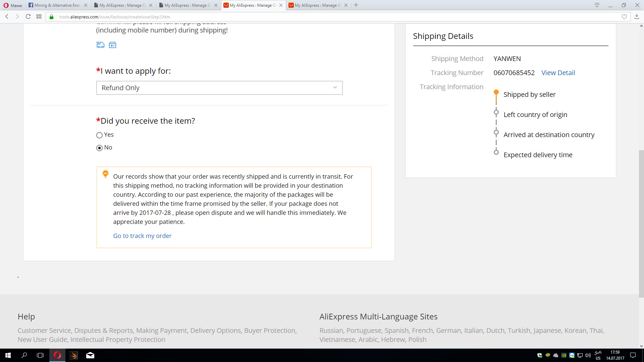The image size is (644, 362).
Task: Click View Detail tracking link
Action: pos(558,73)
